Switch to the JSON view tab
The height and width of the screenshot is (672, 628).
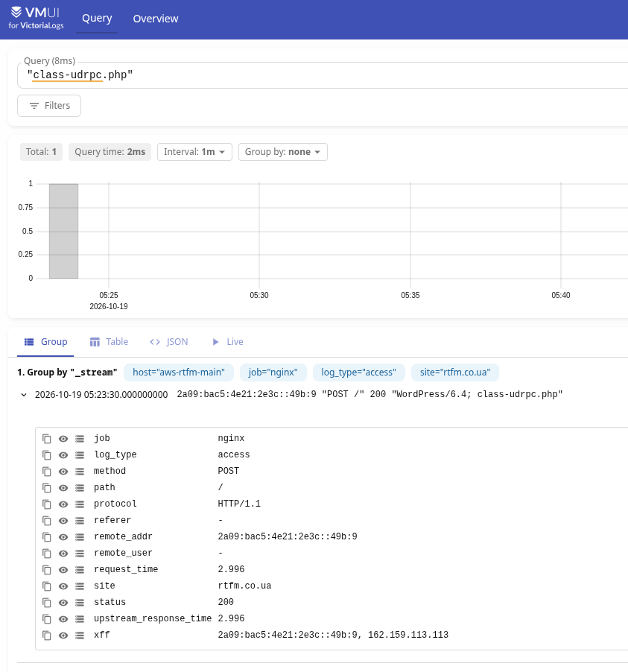tap(169, 342)
